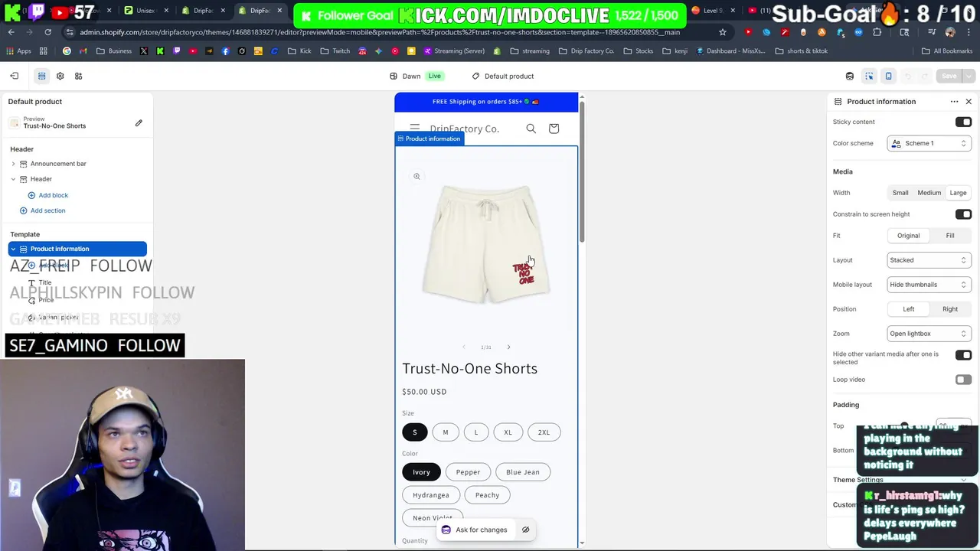Open the Business bookmarks folder
This screenshot has width=980, height=551.
[114, 51]
